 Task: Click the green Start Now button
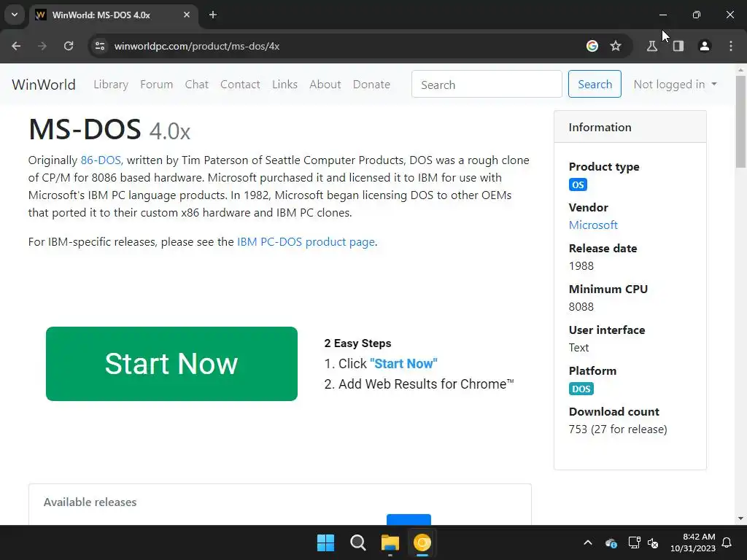coord(171,364)
